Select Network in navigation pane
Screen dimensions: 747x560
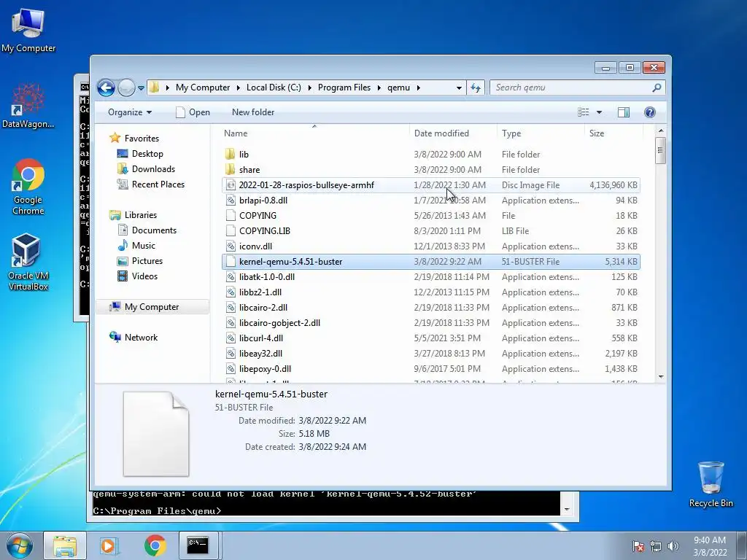pyautogui.click(x=141, y=338)
